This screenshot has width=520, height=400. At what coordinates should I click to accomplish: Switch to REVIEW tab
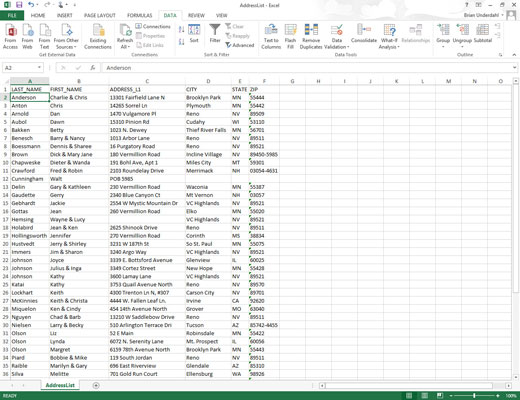[196, 15]
